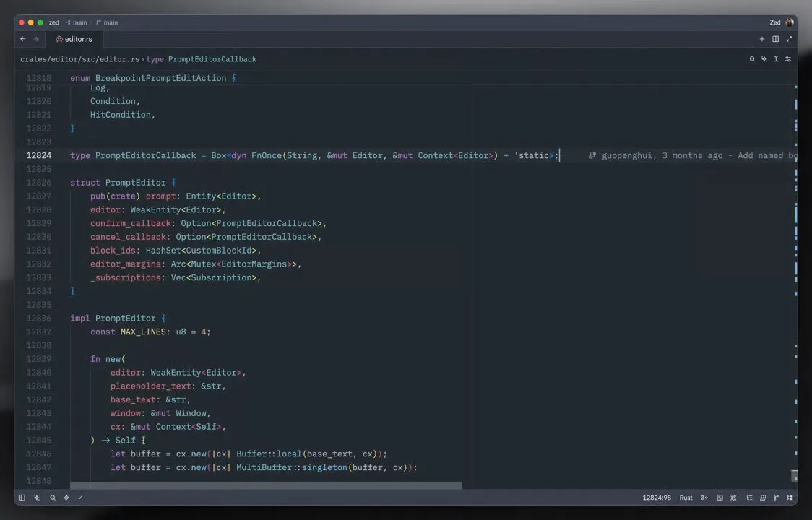Screen dimensions: 812x520
Task: Click breadcrumb path crates/editor/src/editor.rs
Action: point(79,59)
